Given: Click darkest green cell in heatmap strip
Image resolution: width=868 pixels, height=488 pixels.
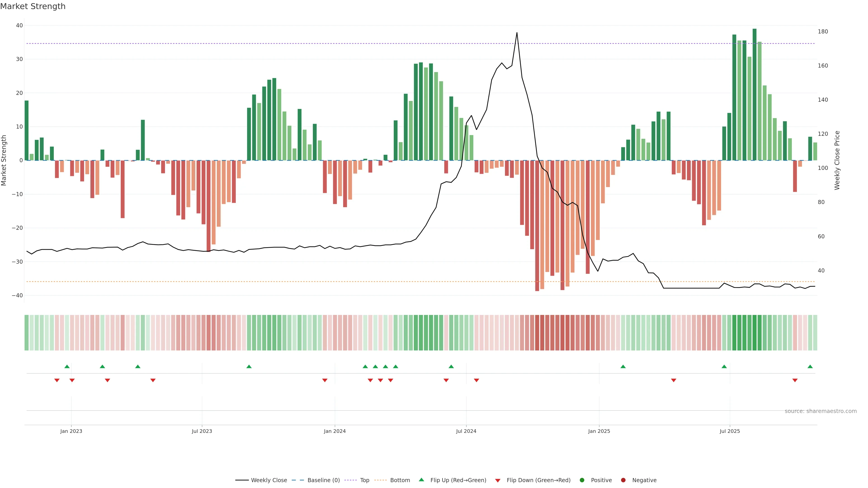Looking at the screenshot, I should click(x=755, y=333).
